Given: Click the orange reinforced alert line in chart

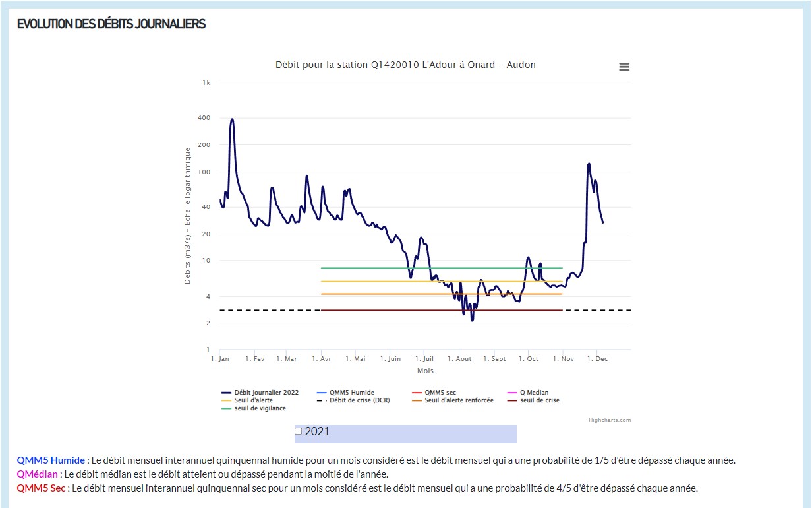Looking at the screenshot, I should (x=369, y=294).
